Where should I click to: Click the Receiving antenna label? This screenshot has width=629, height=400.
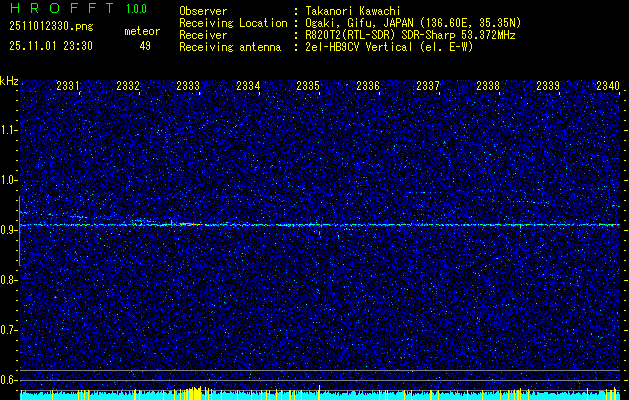230,47
